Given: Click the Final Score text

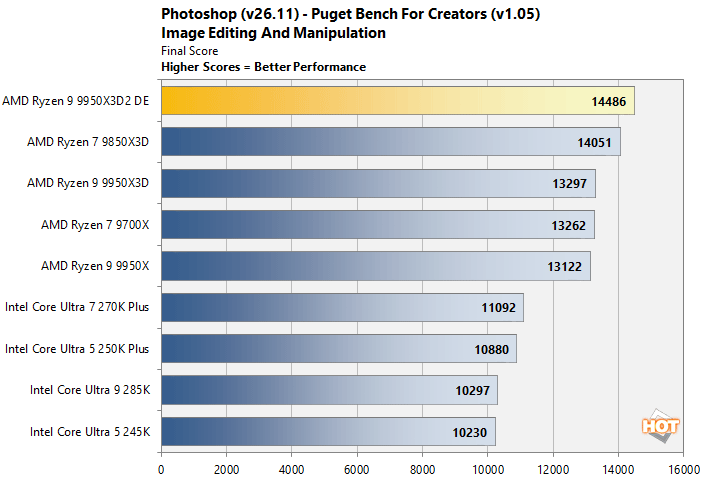Looking at the screenshot, I should click(190, 51).
